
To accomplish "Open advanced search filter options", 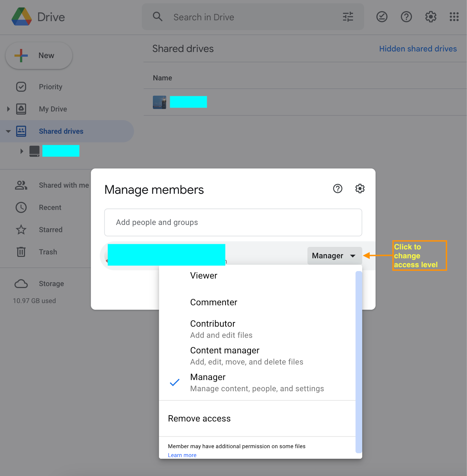I will tap(348, 17).
